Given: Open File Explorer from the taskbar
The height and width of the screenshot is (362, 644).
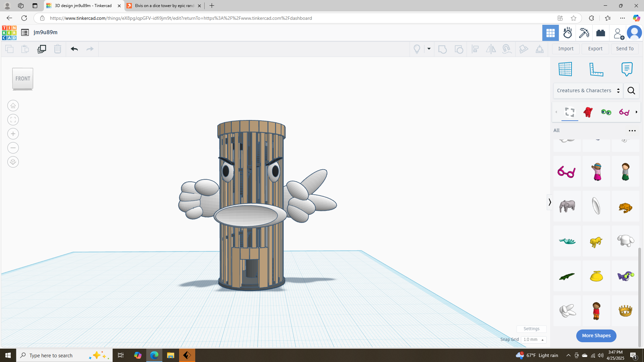Looking at the screenshot, I should (x=171, y=355).
